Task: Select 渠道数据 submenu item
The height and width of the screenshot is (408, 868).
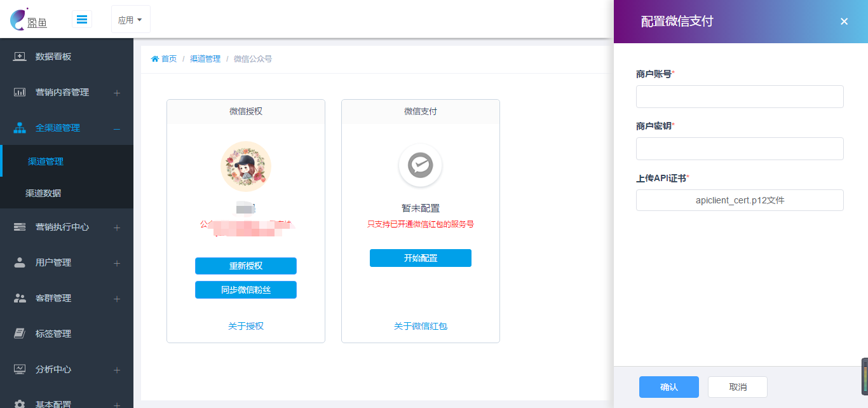Action: pyautogui.click(x=67, y=193)
